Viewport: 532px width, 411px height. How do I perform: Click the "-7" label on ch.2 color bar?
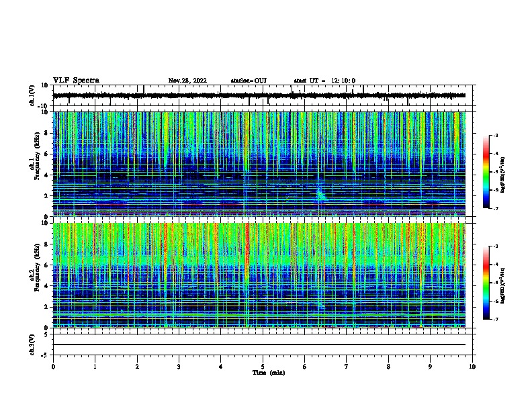(x=495, y=320)
